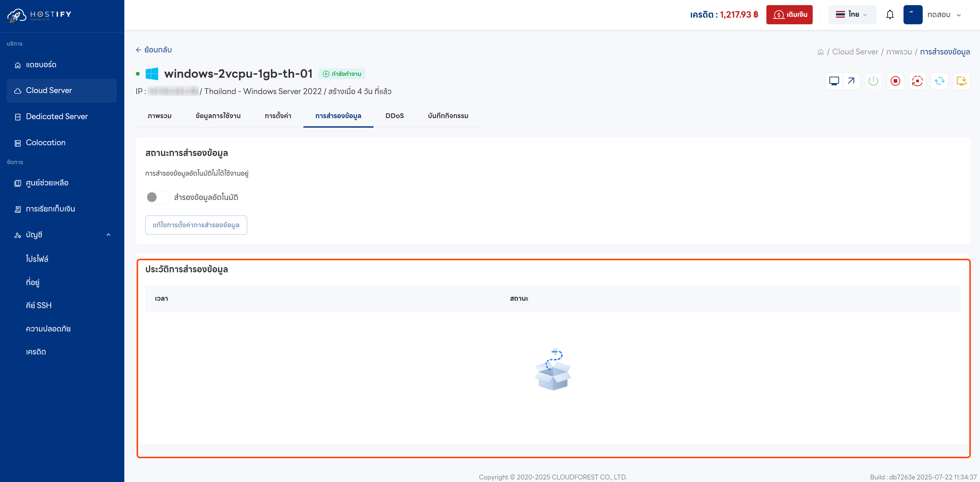Screen dimensions: 980x482
Task: Open the console monitor icon
Action: click(x=834, y=81)
